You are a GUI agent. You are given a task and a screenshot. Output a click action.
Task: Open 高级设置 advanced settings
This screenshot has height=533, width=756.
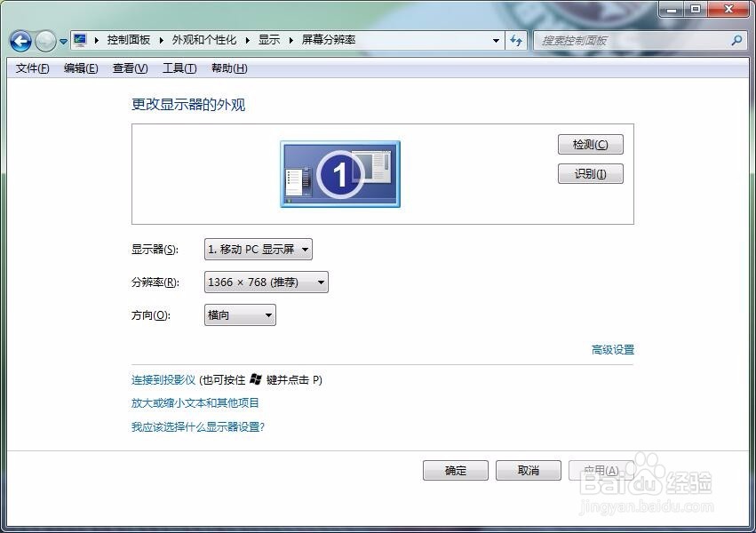tap(613, 350)
